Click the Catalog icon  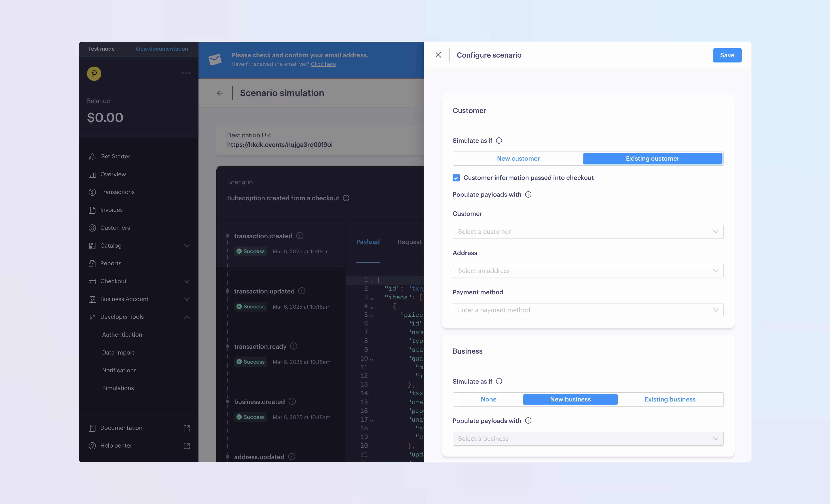pos(92,246)
